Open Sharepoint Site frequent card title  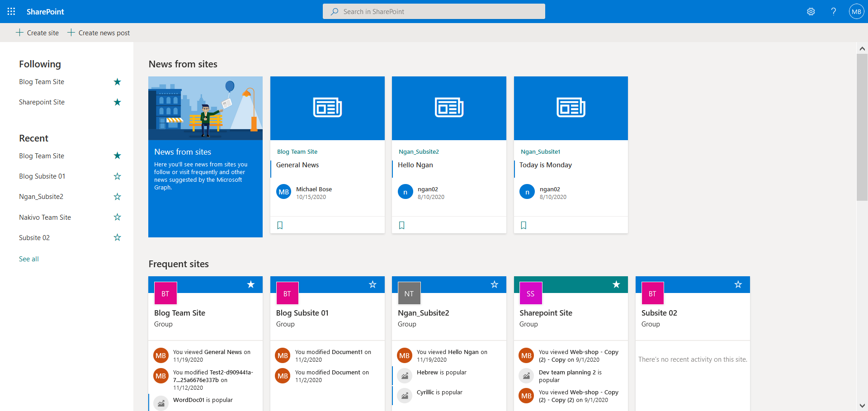[x=546, y=313]
